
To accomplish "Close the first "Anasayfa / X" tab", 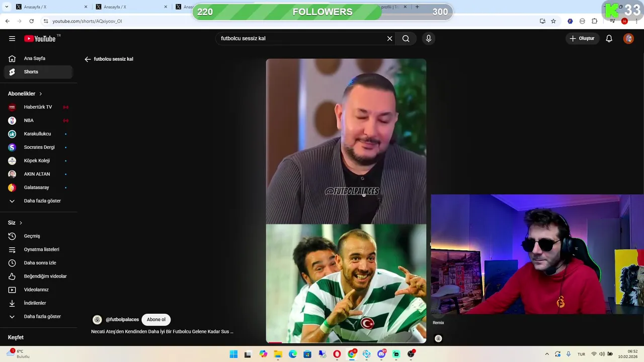I will (x=86, y=7).
